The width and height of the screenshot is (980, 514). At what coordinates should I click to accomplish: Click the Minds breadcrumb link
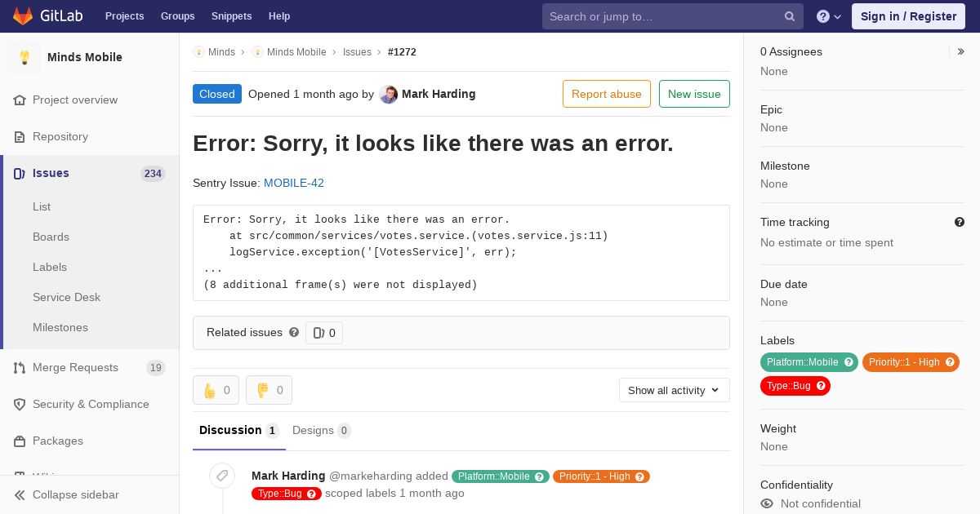[x=221, y=51]
